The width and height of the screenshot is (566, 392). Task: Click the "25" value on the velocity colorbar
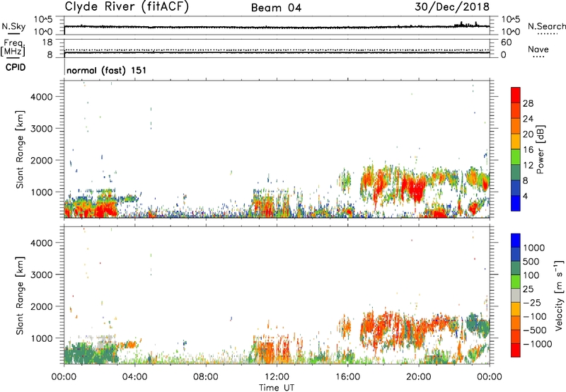click(x=529, y=289)
